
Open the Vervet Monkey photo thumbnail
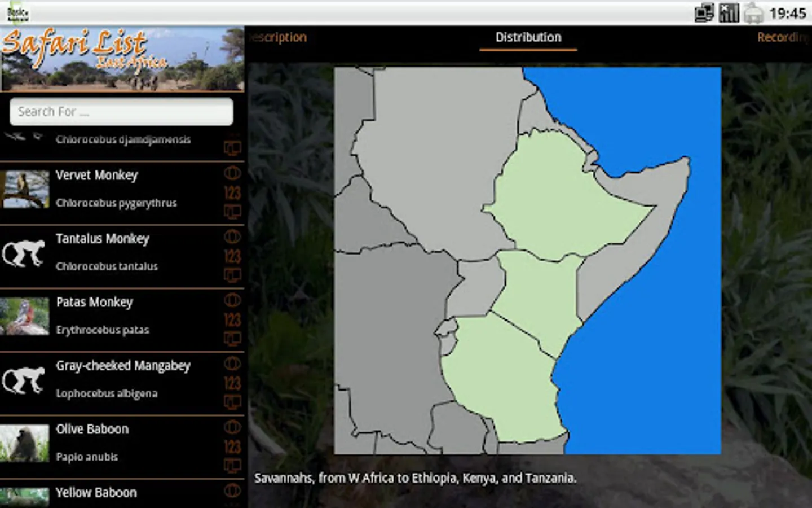(x=24, y=190)
